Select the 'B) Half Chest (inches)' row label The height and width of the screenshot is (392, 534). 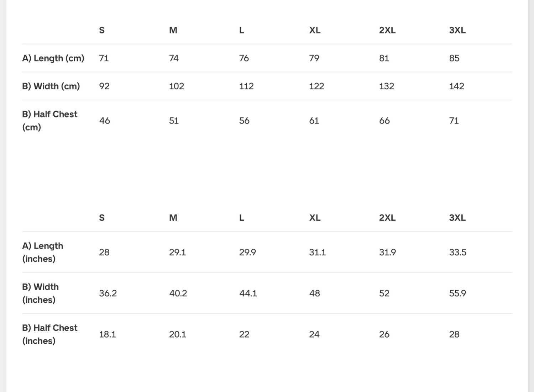(49, 334)
